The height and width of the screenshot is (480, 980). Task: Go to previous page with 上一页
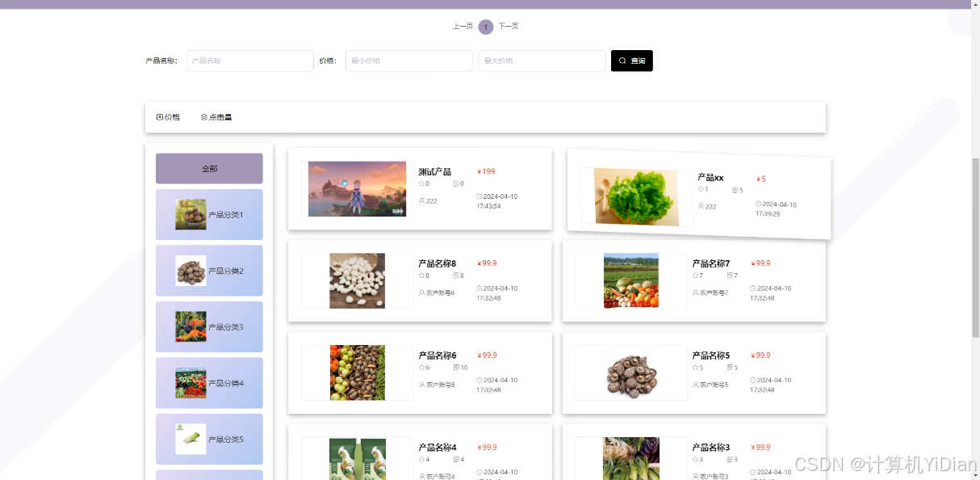(463, 27)
